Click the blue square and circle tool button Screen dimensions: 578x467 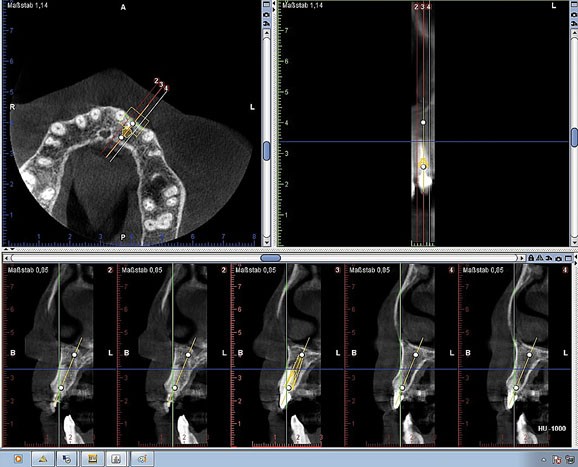point(67,459)
